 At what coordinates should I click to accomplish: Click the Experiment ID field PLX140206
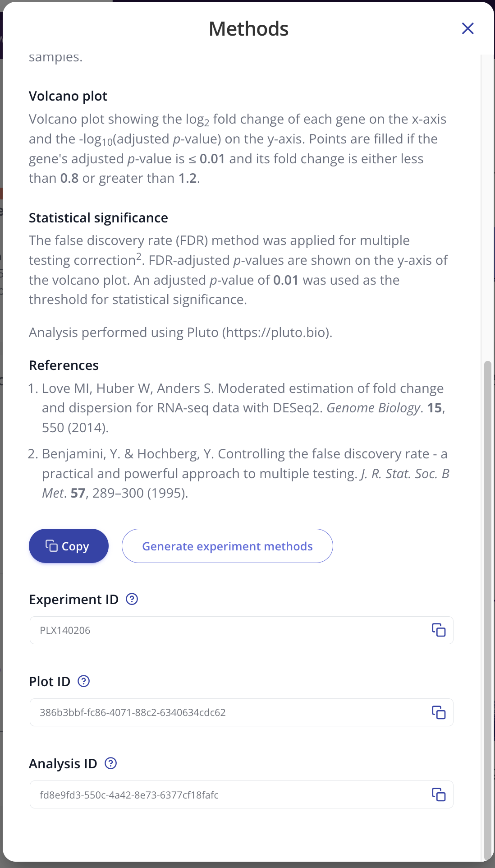(225, 630)
